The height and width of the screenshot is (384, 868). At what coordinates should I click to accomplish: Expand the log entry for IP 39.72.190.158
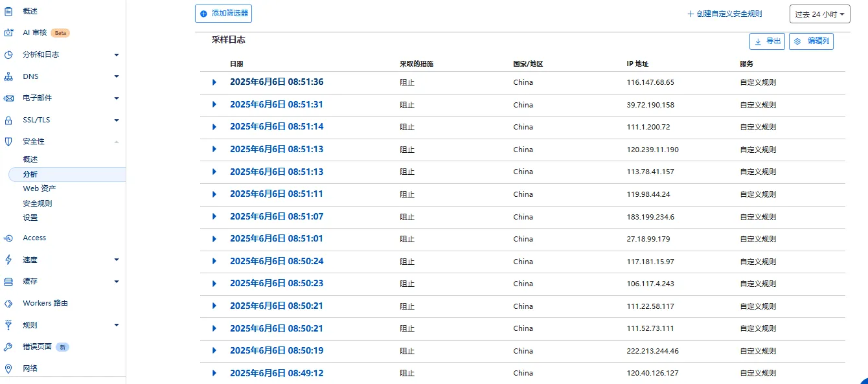(x=214, y=105)
